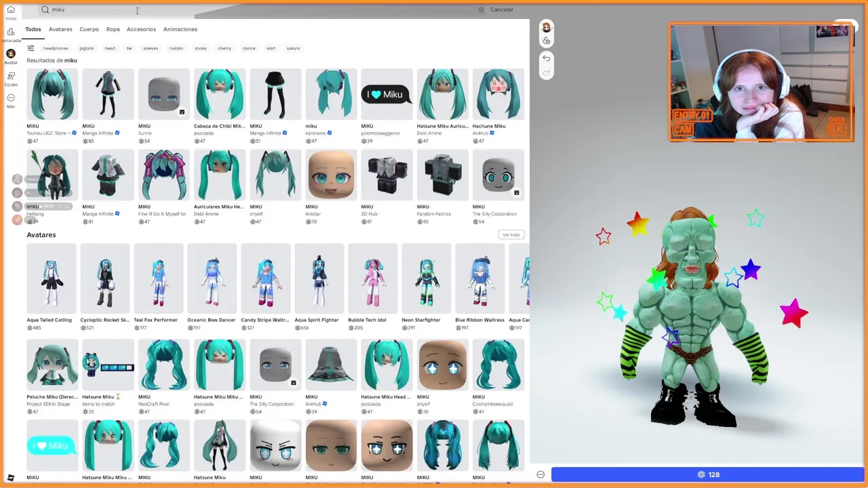This screenshot has height=488, width=868.
Task: Select Hatsune Miku Auriculares by Debi Anime
Action: coord(443,94)
